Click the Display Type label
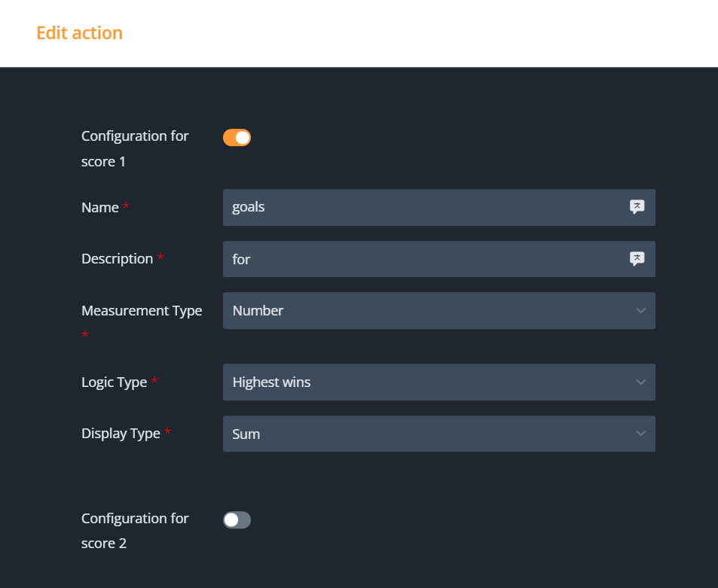Viewport: 718px width, 588px height. [121, 434]
